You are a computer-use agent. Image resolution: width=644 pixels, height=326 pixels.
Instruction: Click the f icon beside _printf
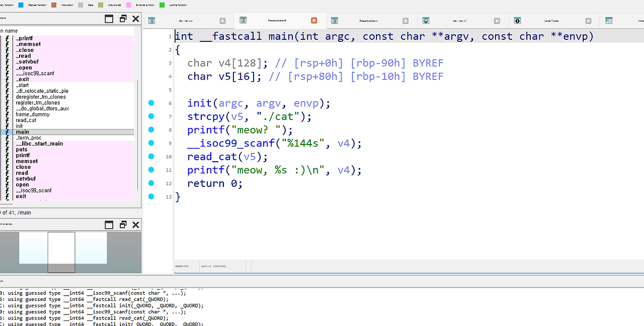[7, 38]
